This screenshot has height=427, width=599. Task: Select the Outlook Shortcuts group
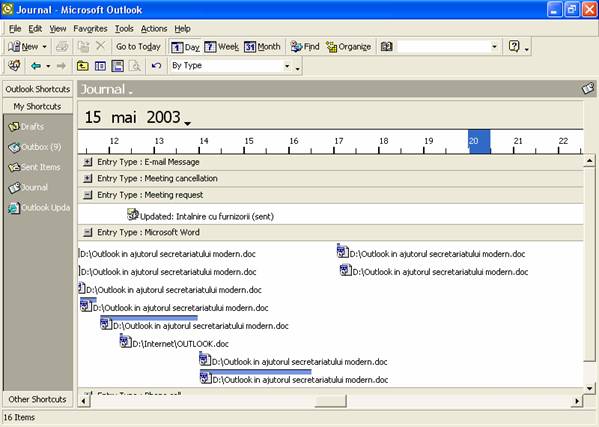pos(37,89)
